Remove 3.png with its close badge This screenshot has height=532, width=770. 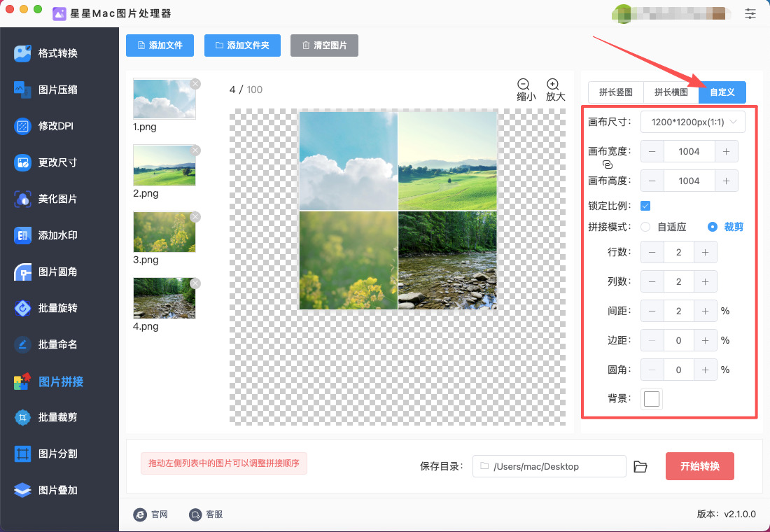coord(195,217)
